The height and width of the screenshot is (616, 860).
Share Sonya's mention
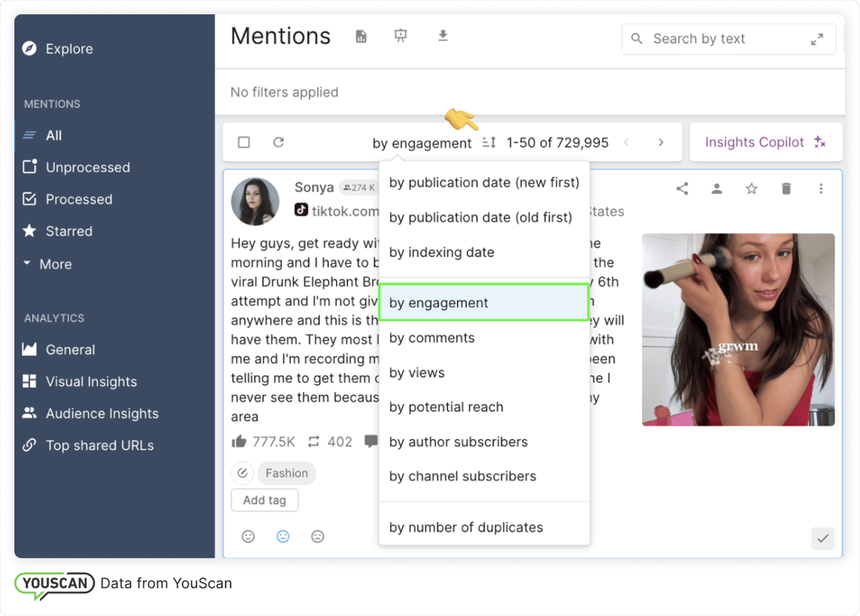pyautogui.click(x=682, y=189)
